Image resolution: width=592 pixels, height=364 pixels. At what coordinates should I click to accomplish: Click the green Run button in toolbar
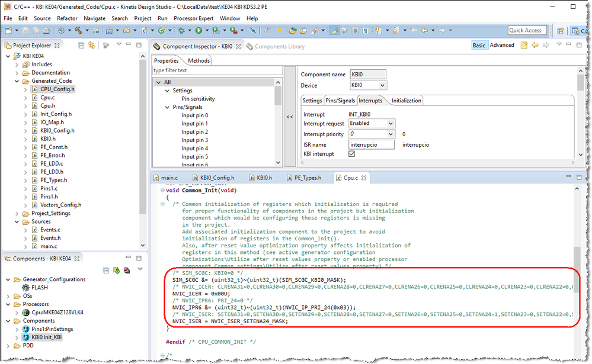coord(199,30)
